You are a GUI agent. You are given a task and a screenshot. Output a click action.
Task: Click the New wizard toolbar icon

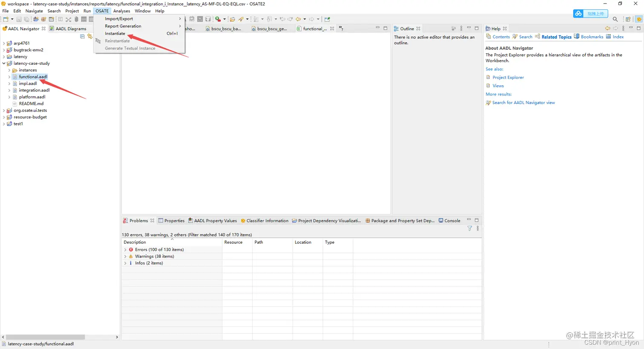[x=6, y=19]
